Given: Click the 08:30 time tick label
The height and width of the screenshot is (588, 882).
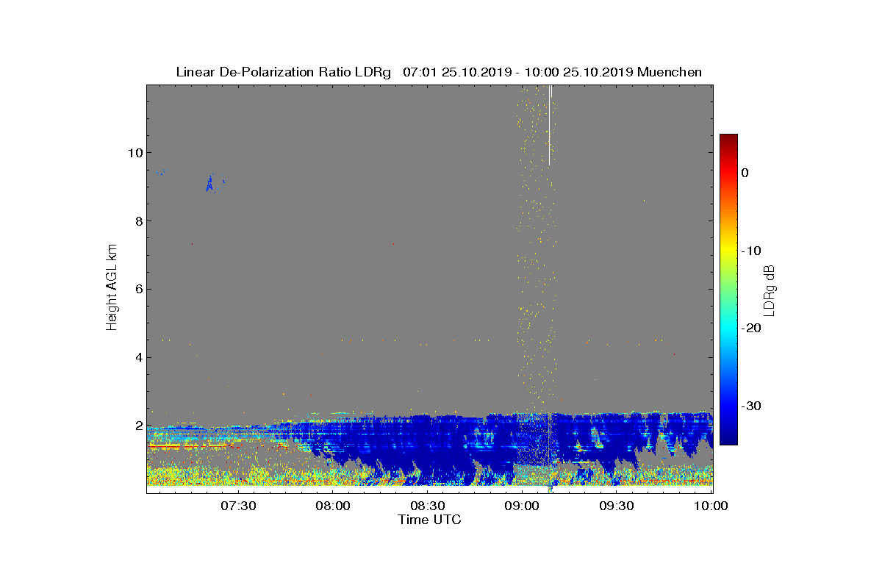Looking at the screenshot, I should tap(428, 506).
